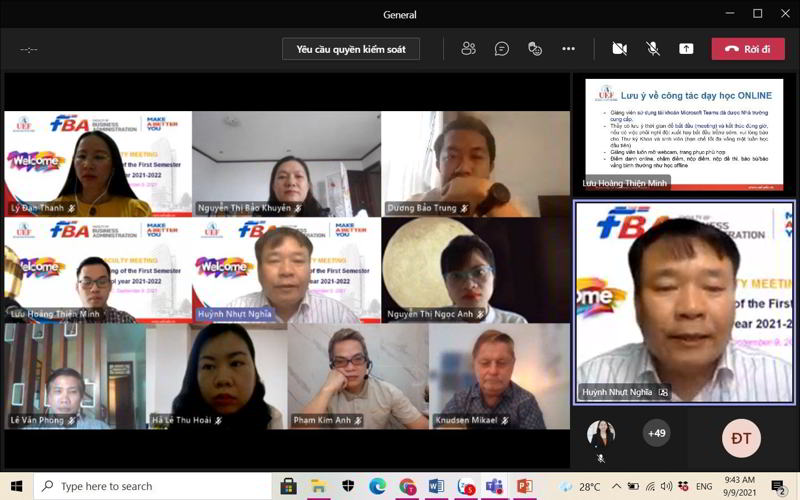Click the Yêu cầu quyền kiểm soát button

pyautogui.click(x=351, y=49)
